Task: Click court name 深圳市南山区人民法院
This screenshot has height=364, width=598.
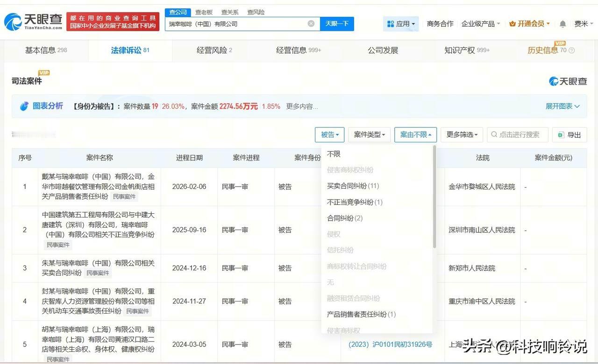Action: coord(482,230)
